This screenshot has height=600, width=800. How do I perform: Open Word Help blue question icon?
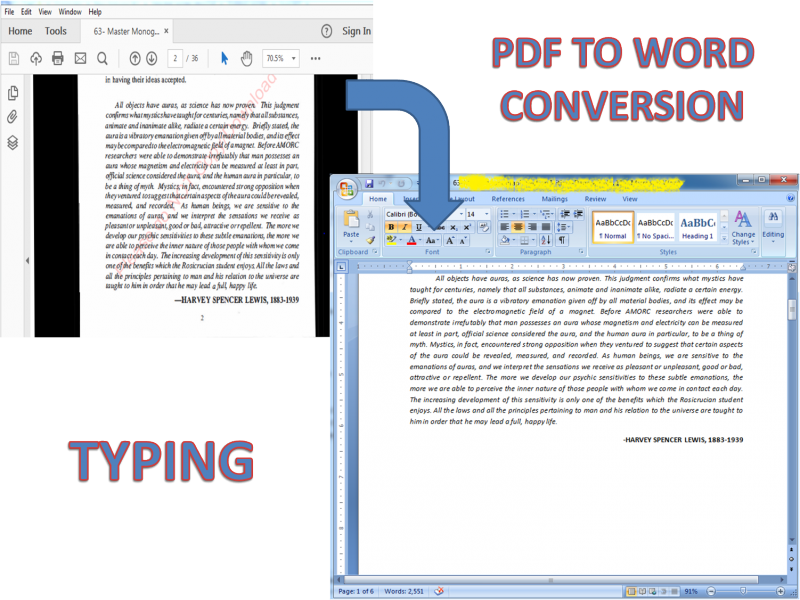(790, 198)
